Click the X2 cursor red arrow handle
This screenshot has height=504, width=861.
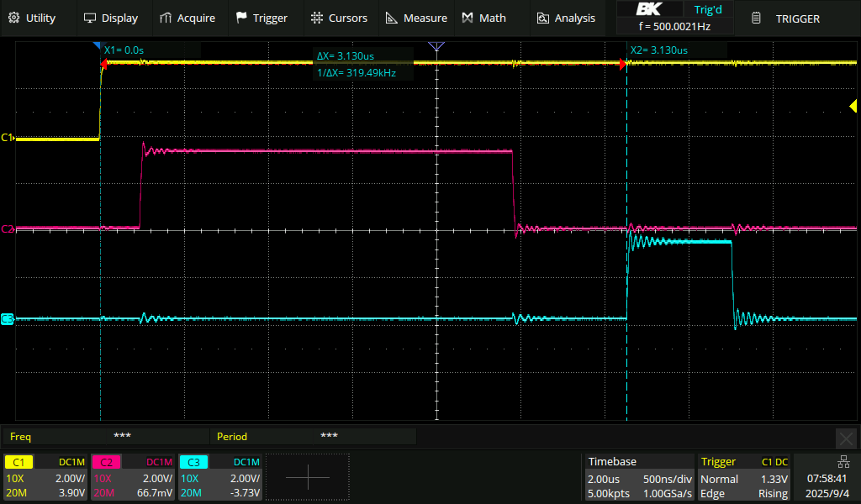[x=623, y=65]
